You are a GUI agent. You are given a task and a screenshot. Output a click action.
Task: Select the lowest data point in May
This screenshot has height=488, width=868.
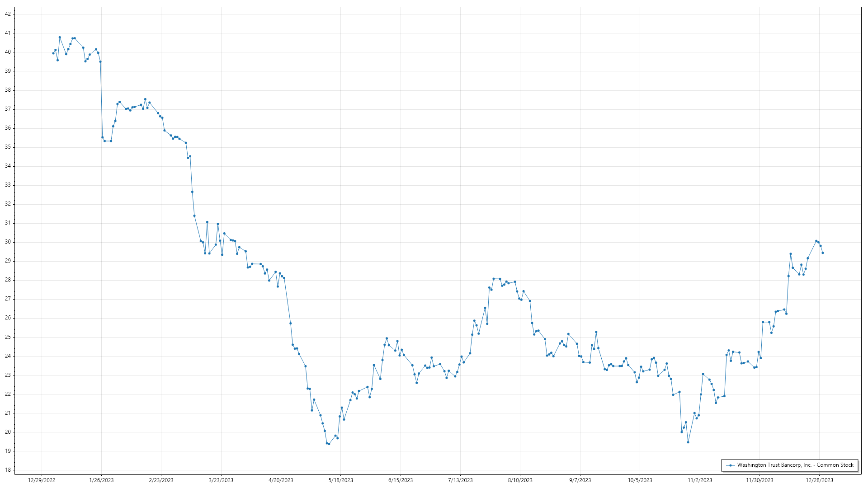click(329, 444)
